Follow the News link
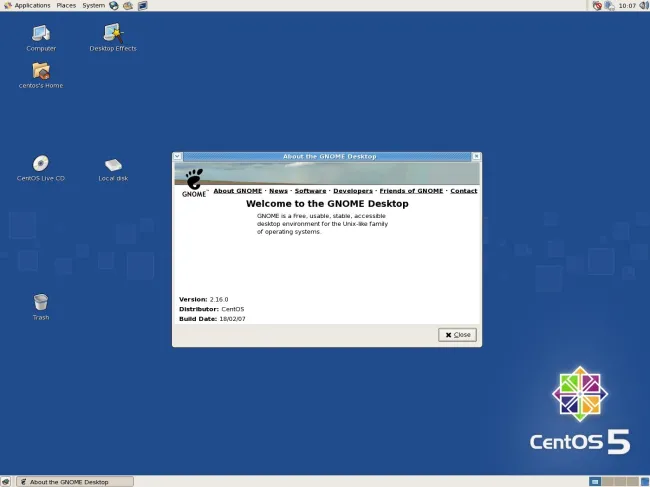 (278, 191)
